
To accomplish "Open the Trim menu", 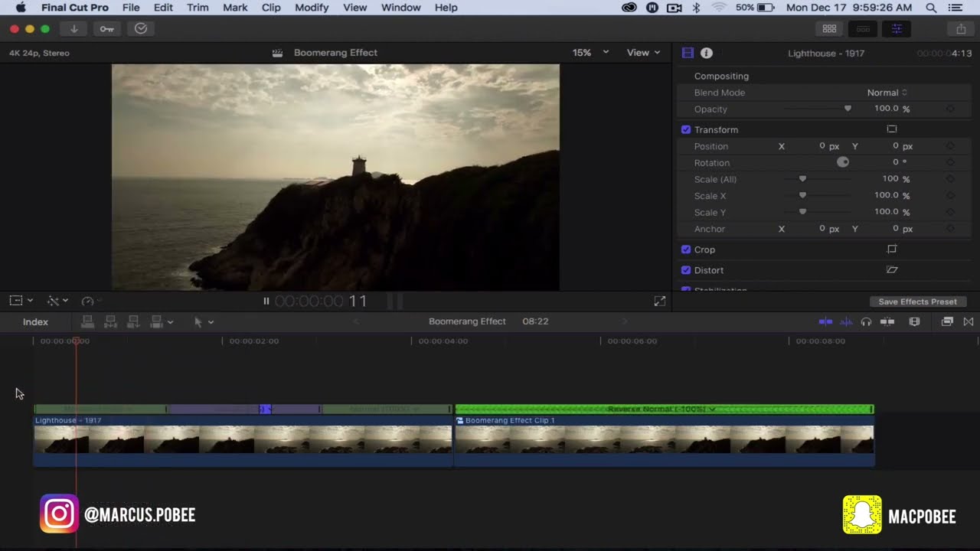I will click(x=198, y=8).
